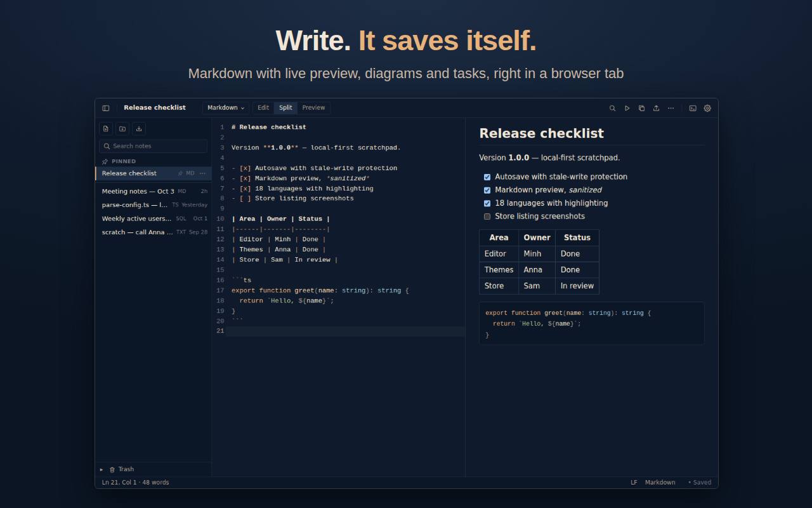The width and height of the screenshot is (812, 508).
Task: Switch to the Preview view tab
Action: [x=313, y=108]
